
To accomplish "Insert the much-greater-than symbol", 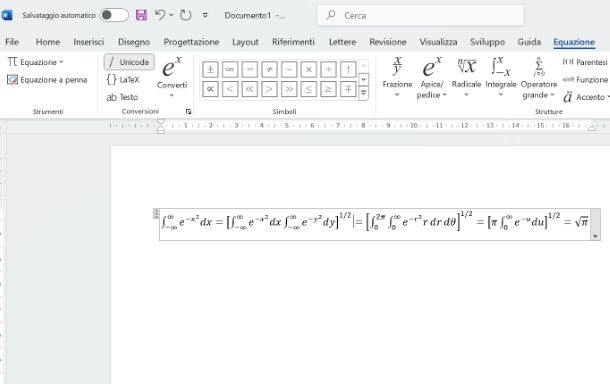I will [x=289, y=89].
